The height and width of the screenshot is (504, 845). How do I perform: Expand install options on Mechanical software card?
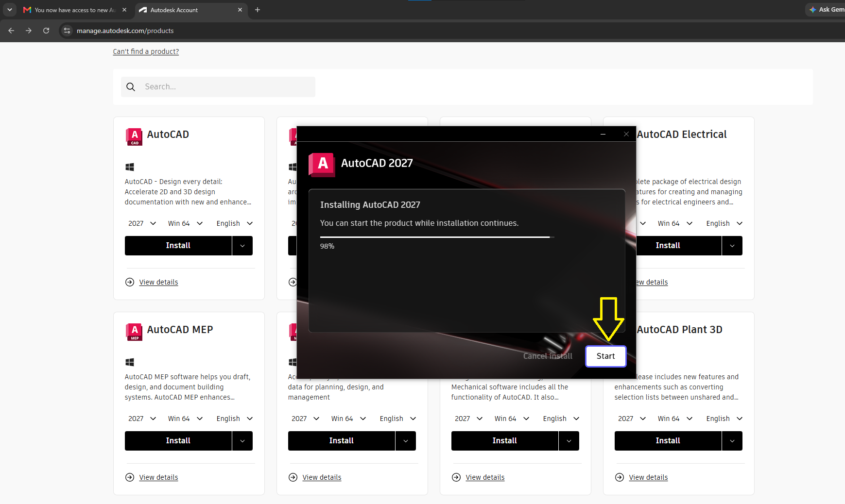point(569,441)
